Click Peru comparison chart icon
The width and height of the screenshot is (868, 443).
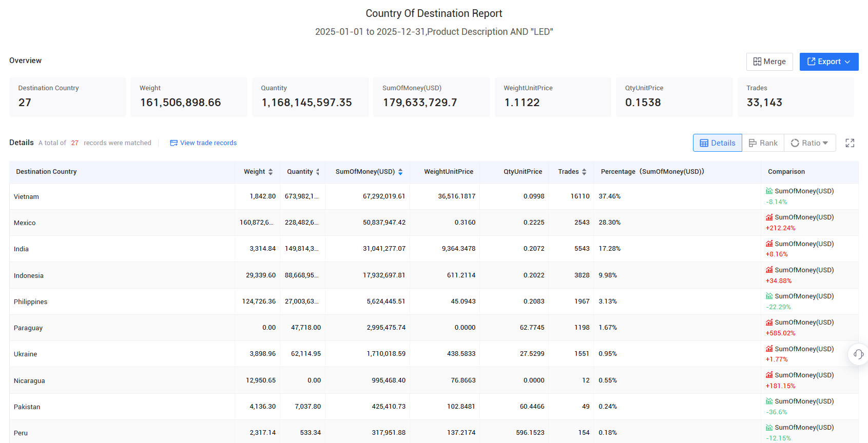(x=769, y=427)
